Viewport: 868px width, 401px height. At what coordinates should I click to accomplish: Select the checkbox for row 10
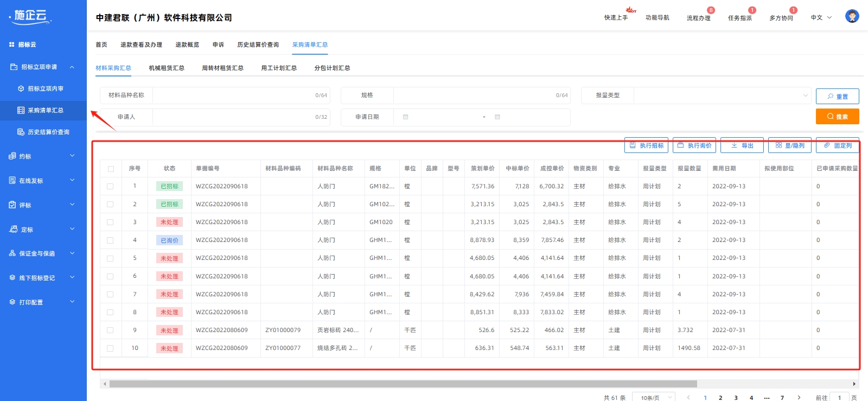coord(111,348)
